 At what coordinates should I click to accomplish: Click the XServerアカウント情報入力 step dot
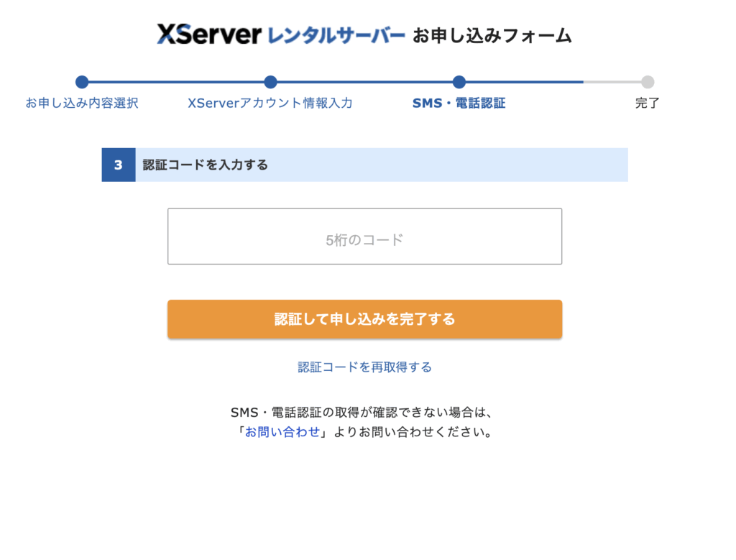coord(270,82)
